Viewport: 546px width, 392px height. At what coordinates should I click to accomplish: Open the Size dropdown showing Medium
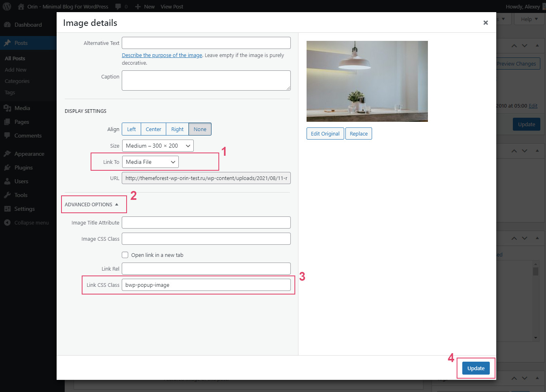(158, 146)
